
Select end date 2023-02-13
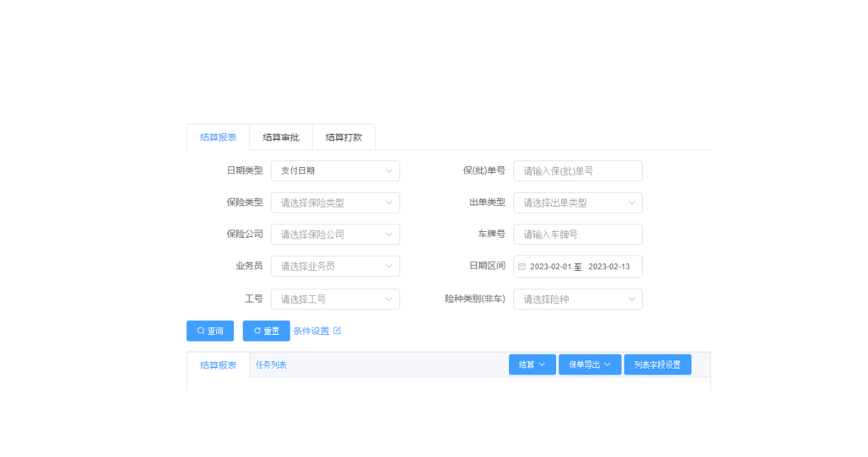click(x=609, y=266)
